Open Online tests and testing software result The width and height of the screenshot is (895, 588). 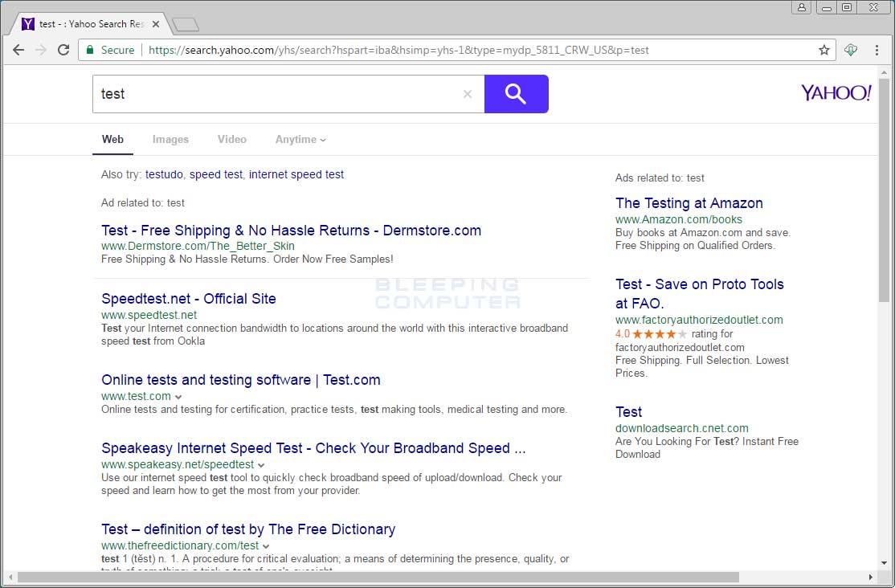point(241,380)
